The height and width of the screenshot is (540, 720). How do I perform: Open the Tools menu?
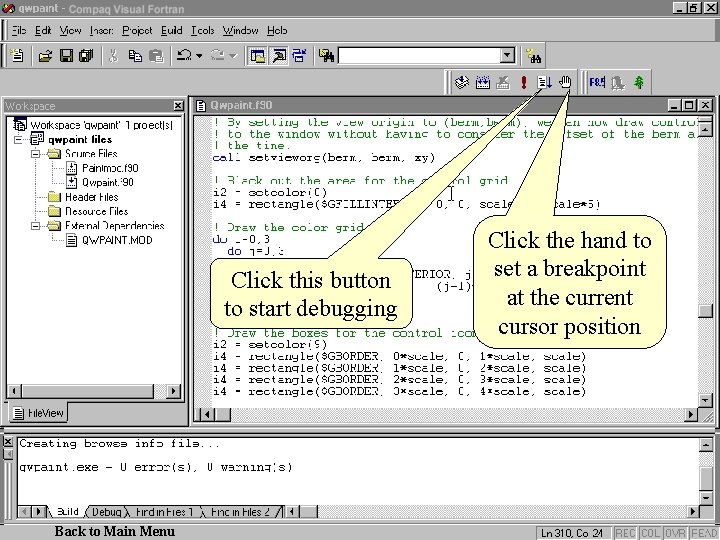pos(202,30)
